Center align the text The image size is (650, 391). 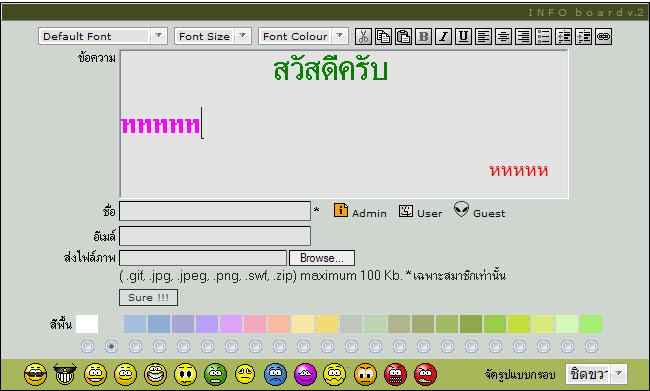503,36
